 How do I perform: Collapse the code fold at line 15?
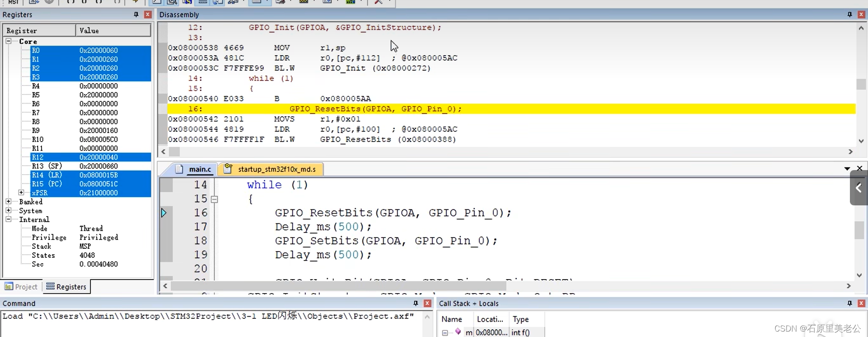[214, 199]
